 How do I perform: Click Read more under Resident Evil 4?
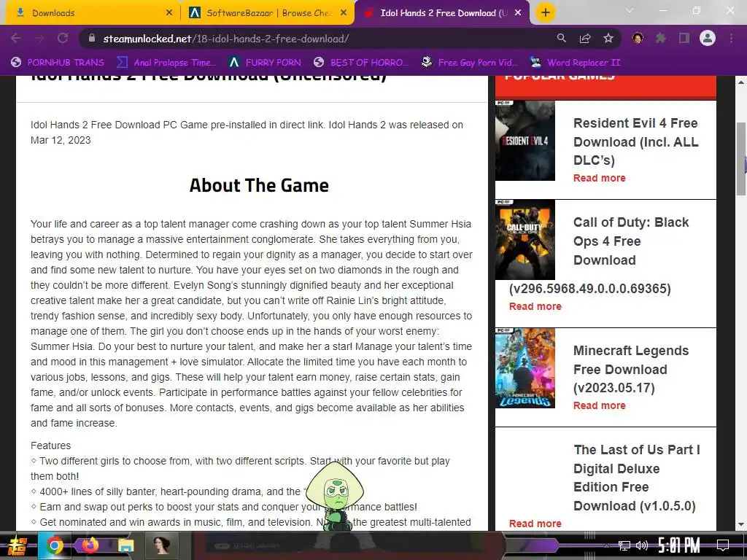click(600, 178)
